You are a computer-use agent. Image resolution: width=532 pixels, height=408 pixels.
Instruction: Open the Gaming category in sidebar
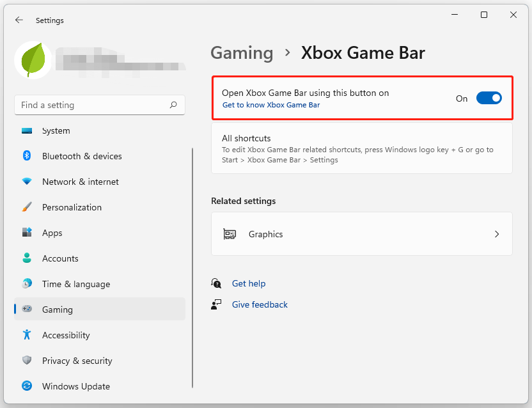coord(58,310)
